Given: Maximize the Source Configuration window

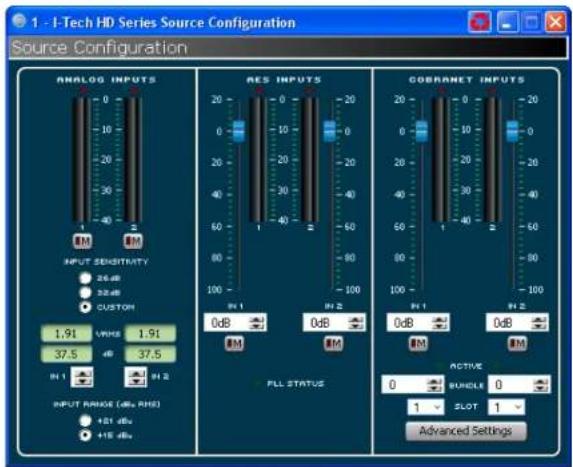Looking at the screenshot, I should pos(531,22).
